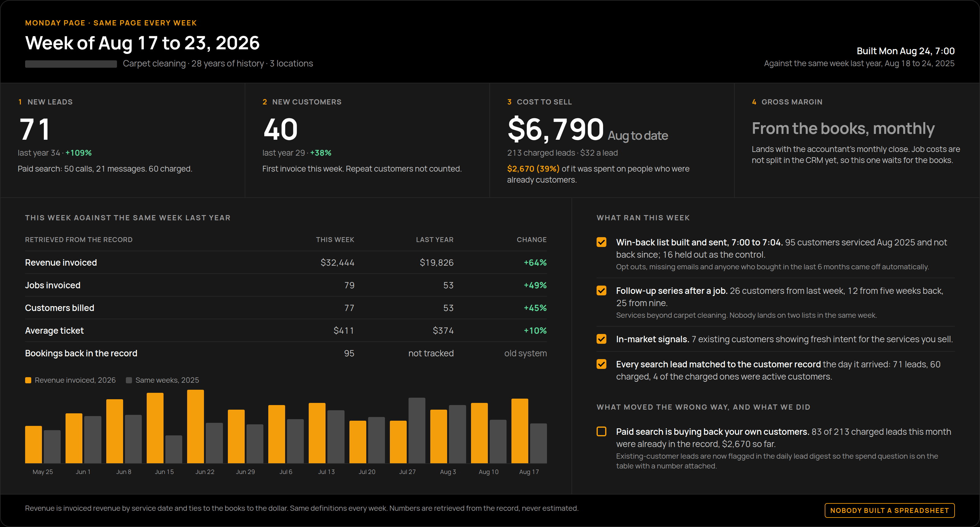Click the 'not tracked' cell in Bookings row
980x527 pixels.
tap(431, 354)
